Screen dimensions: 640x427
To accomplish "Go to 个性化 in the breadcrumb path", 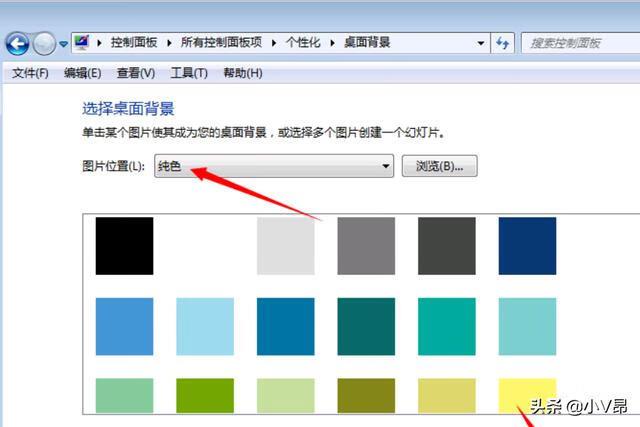I will pos(305,43).
